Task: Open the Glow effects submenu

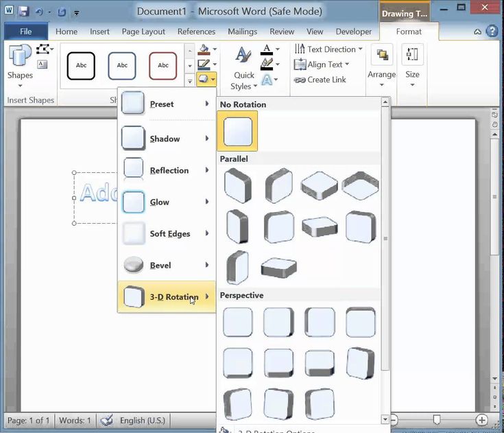Action: tap(166, 202)
